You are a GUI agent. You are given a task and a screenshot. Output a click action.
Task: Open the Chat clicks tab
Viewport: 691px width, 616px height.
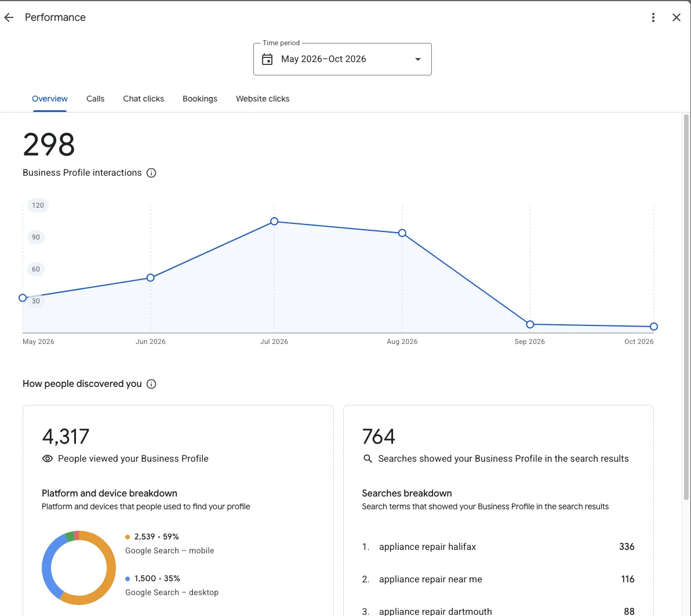point(143,99)
